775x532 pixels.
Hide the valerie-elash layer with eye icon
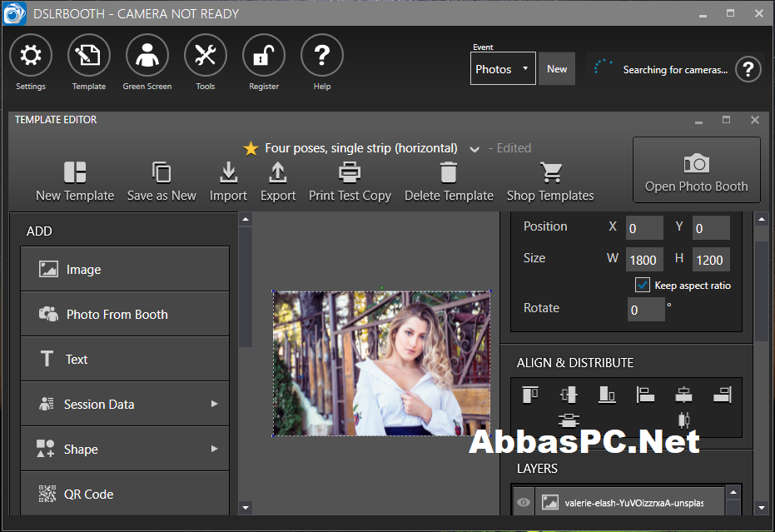tap(524, 502)
